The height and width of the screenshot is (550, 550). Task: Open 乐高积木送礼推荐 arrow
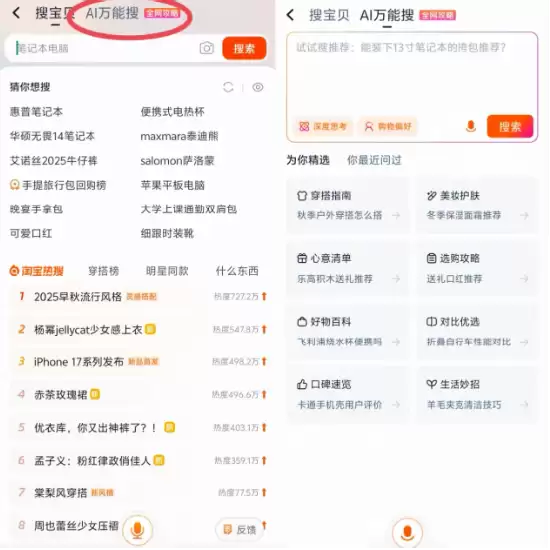click(396, 279)
